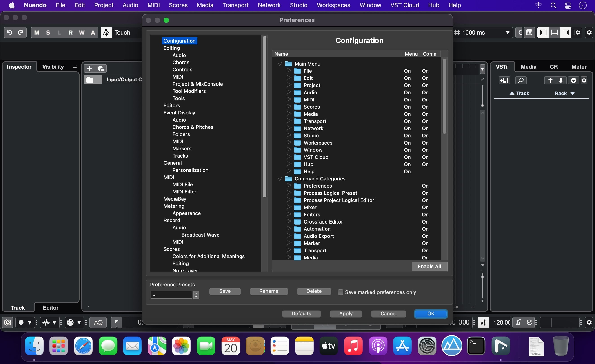Open the Touch automation mode icon
The width and height of the screenshot is (595, 364).
106,33
